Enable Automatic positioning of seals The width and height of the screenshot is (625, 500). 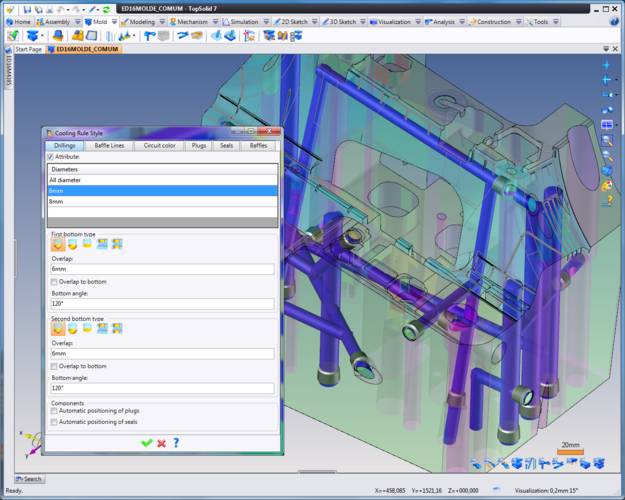(54, 423)
